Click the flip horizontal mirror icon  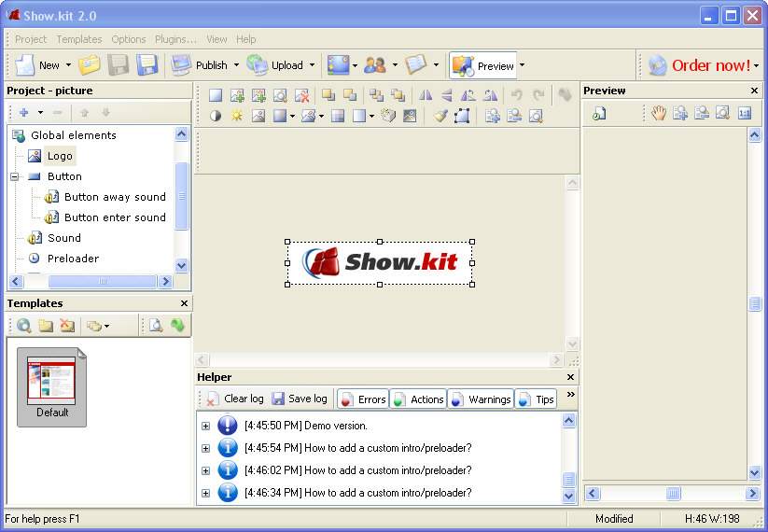click(426, 95)
